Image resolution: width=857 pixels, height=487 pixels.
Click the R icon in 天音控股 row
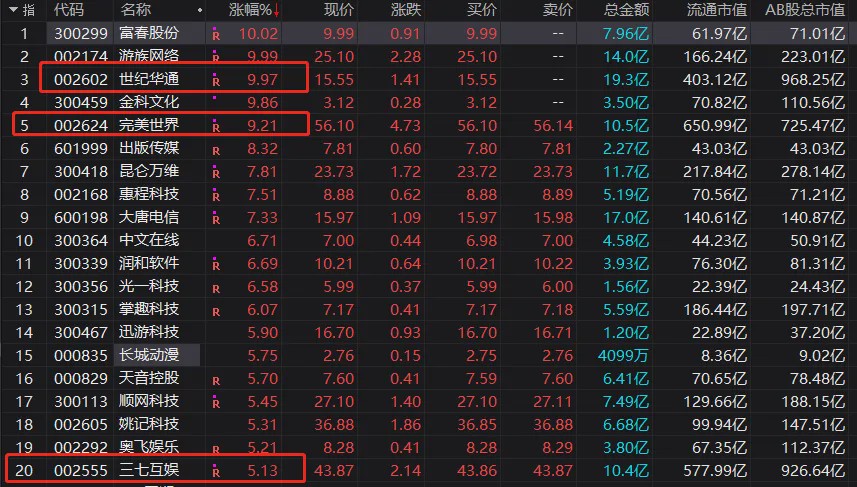click(216, 380)
